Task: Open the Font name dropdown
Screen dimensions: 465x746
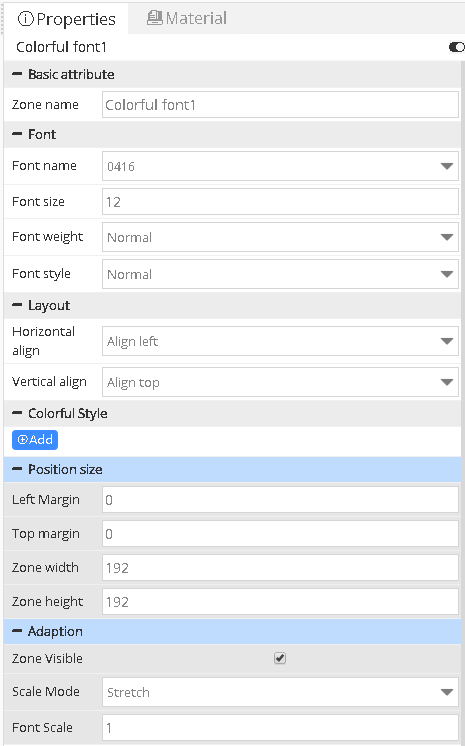Action: 280,166
